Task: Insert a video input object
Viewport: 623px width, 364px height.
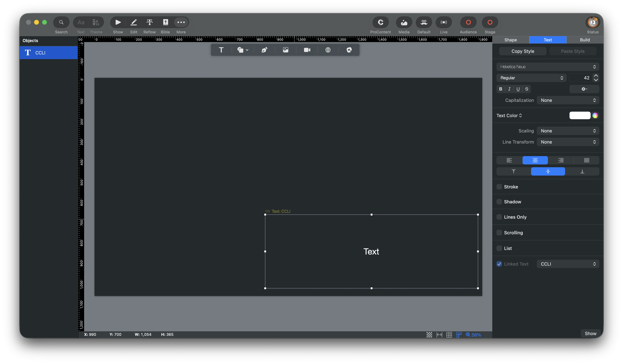Action: tap(307, 50)
